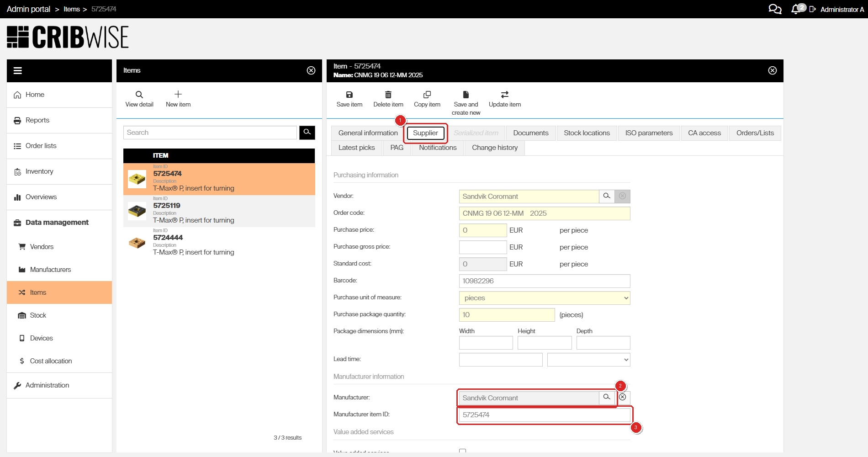Select item 5725119 in the list

point(219,211)
